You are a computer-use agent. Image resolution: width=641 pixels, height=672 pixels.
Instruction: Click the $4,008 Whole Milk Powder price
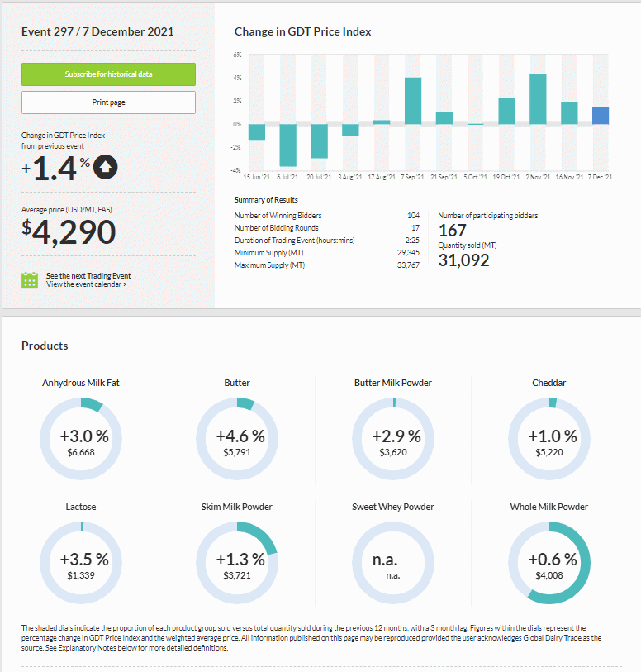549,575
